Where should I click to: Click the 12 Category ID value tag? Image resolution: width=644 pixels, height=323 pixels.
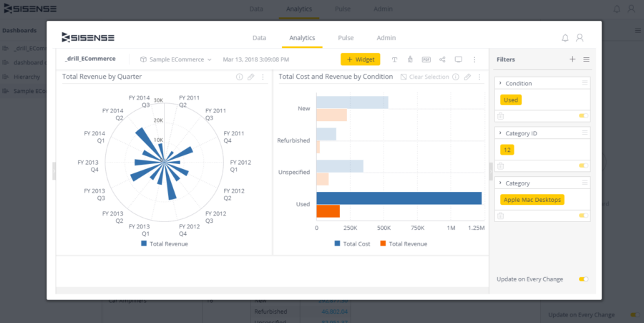(507, 150)
